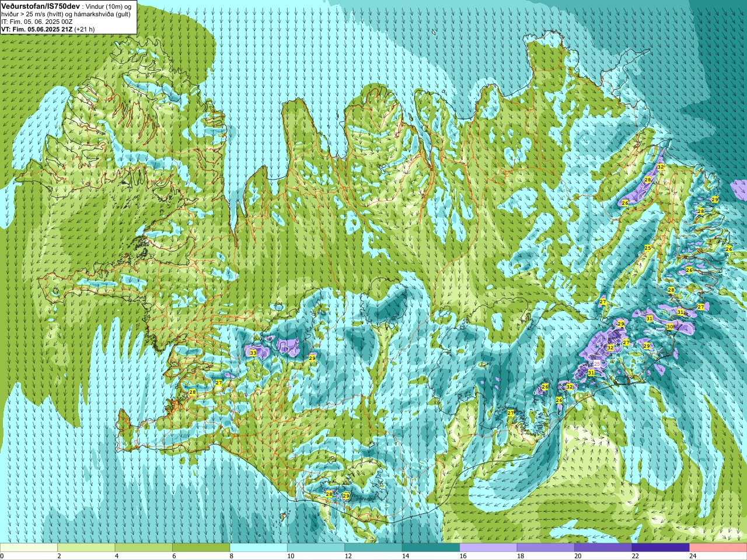Click the '8' tick label on the scale
The image size is (747, 560).
tap(232, 556)
